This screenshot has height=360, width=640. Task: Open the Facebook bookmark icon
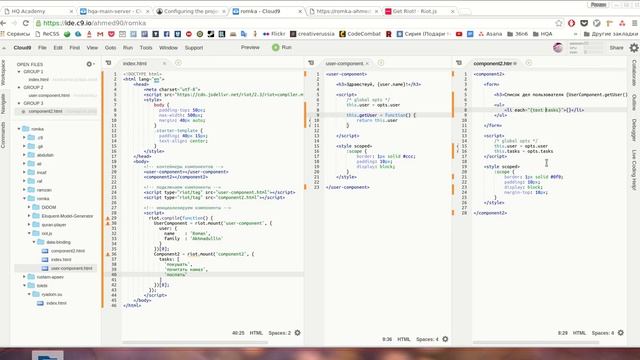(x=167, y=34)
